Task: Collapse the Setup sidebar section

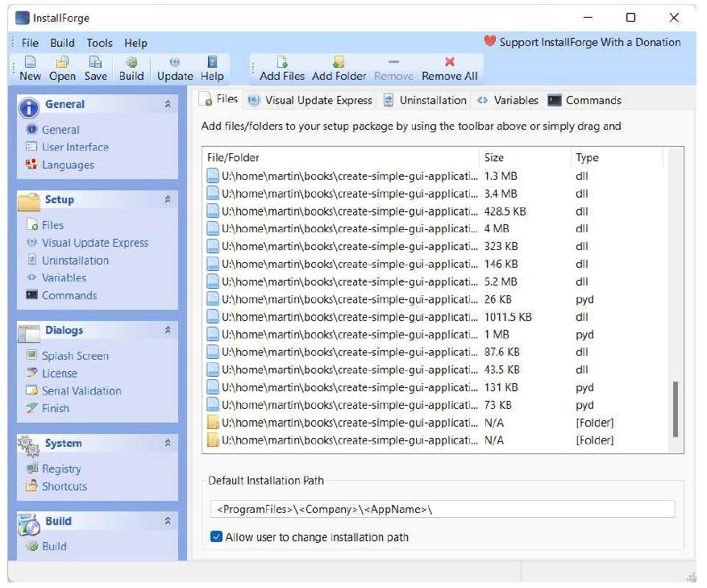Action: click(168, 199)
